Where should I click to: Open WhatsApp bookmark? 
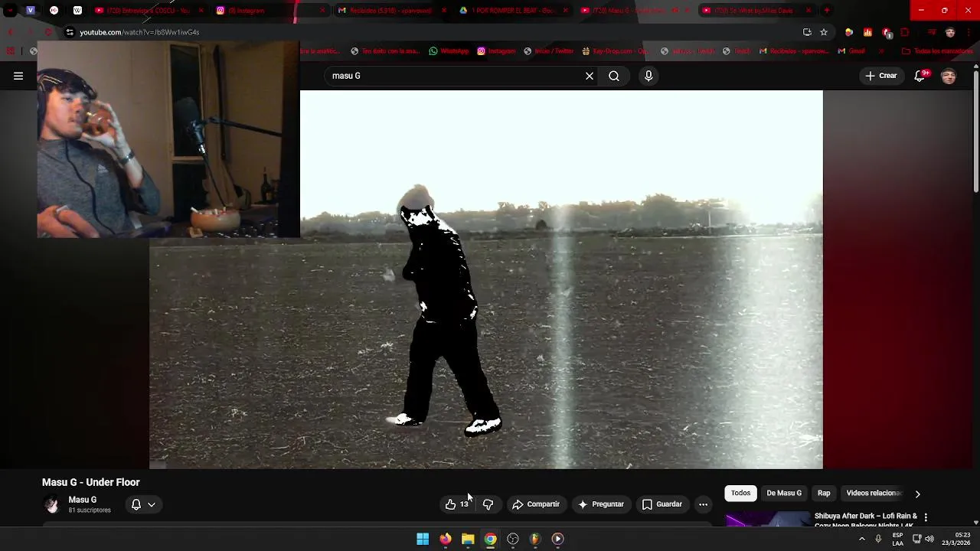(449, 51)
